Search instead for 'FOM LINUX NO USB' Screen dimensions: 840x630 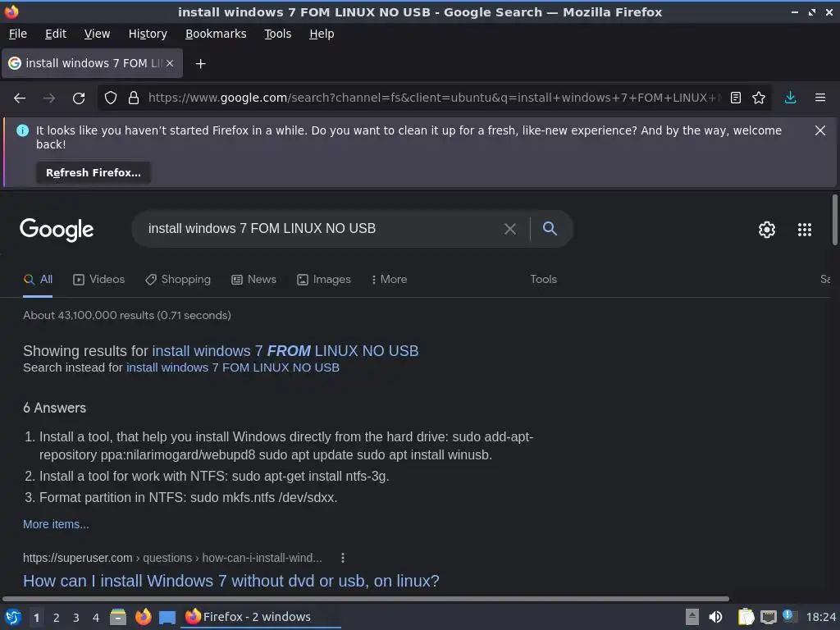(232, 368)
